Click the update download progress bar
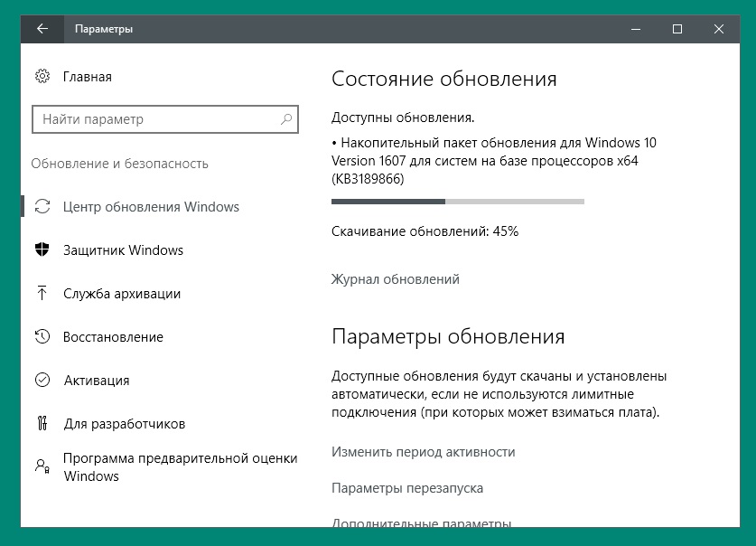Screen dimensions: 756x546 pos(458,202)
